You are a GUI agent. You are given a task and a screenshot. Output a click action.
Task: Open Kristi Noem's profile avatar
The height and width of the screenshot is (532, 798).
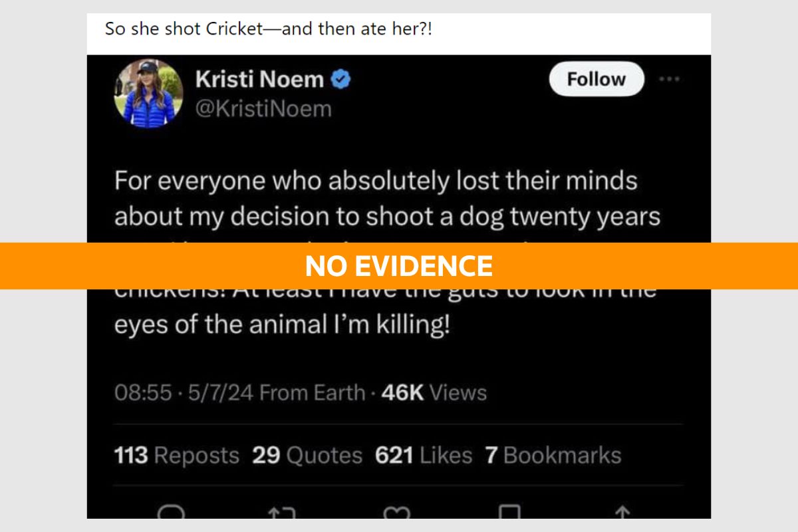[147, 93]
